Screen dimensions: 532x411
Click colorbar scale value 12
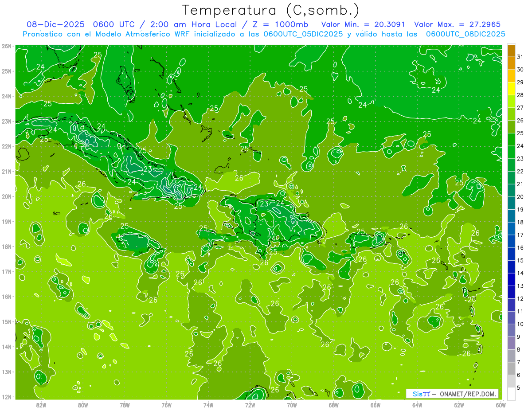520,298
